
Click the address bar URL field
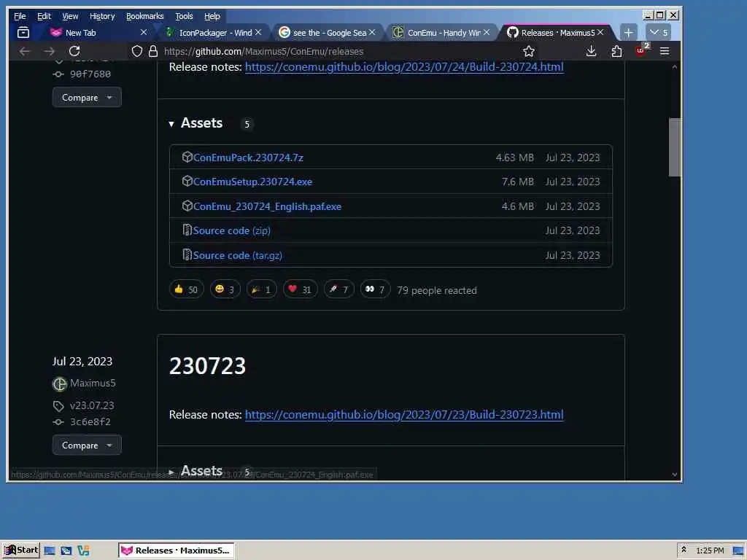[333, 51]
